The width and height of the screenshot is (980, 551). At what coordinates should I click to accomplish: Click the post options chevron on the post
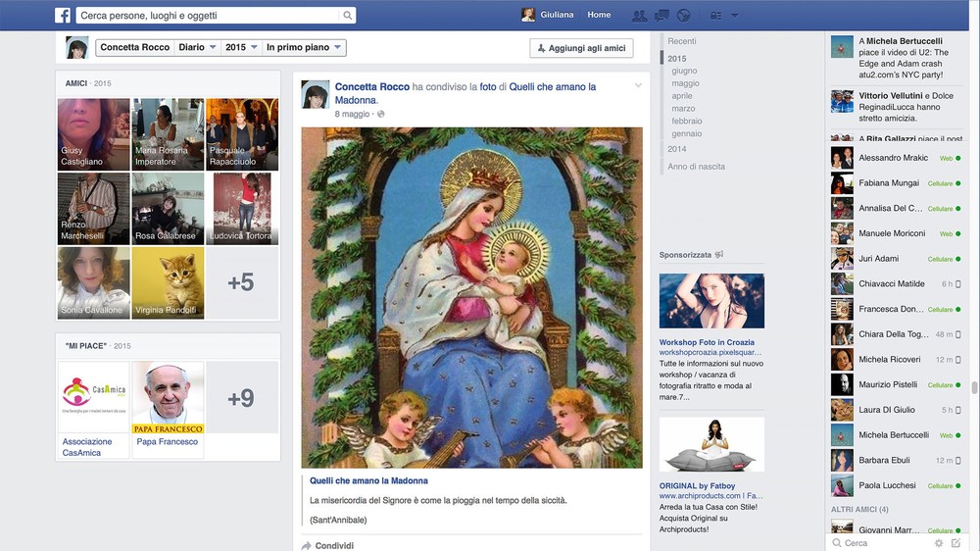point(638,85)
